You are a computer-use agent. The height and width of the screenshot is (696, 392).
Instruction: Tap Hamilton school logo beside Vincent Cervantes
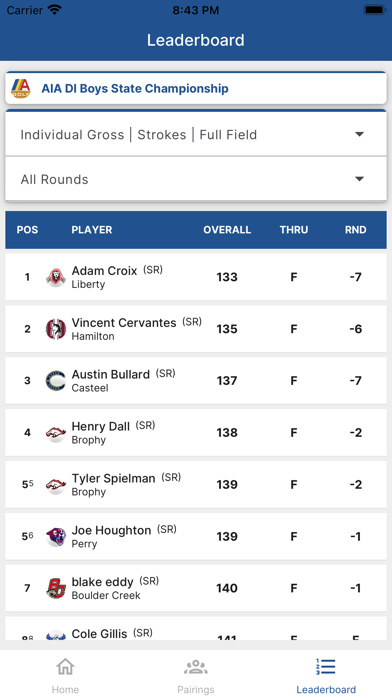click(x=56, y=329)
